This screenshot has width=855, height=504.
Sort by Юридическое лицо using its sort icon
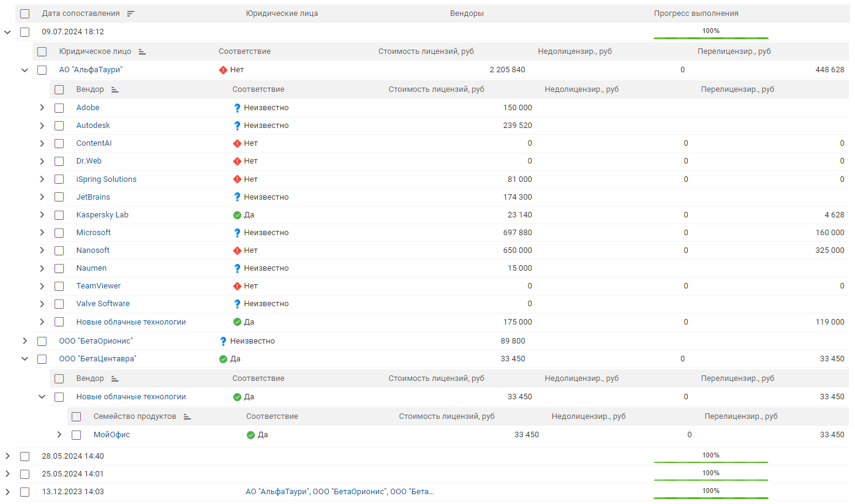click(x=142, y=51)
